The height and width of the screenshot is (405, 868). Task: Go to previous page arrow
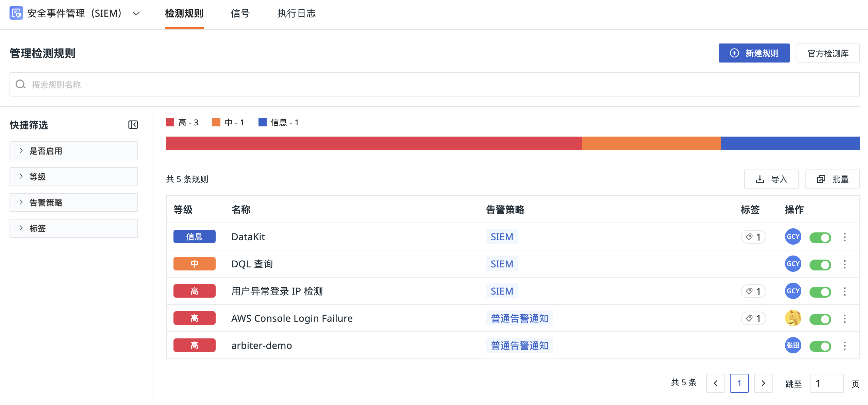coord(716,383)
